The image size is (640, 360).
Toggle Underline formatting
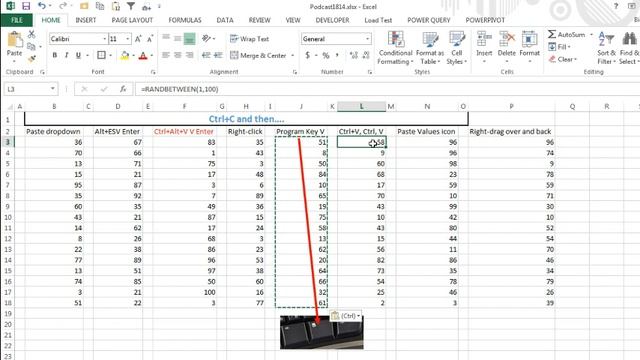78,55
